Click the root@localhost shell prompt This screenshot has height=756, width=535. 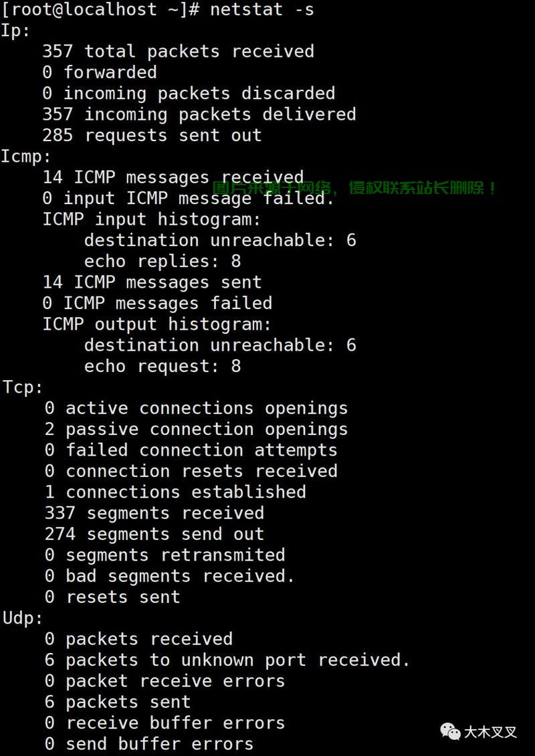click(x=100, y=9)
